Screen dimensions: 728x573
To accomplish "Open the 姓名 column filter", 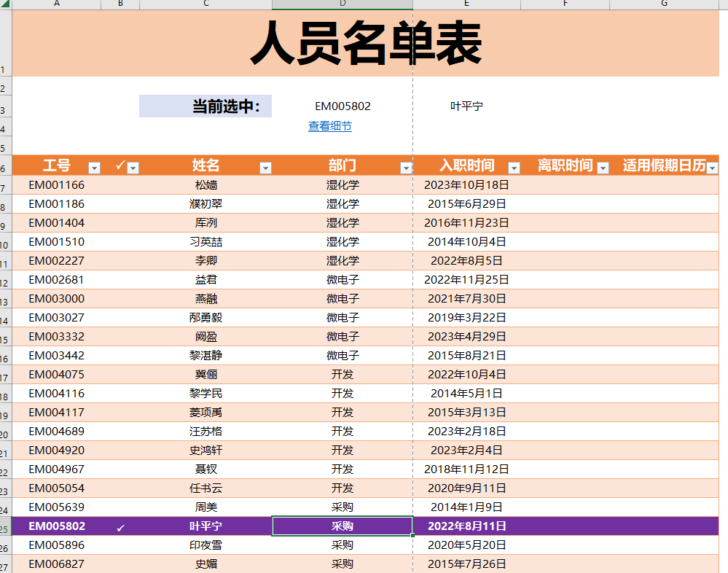I will [x=266, y=167].
